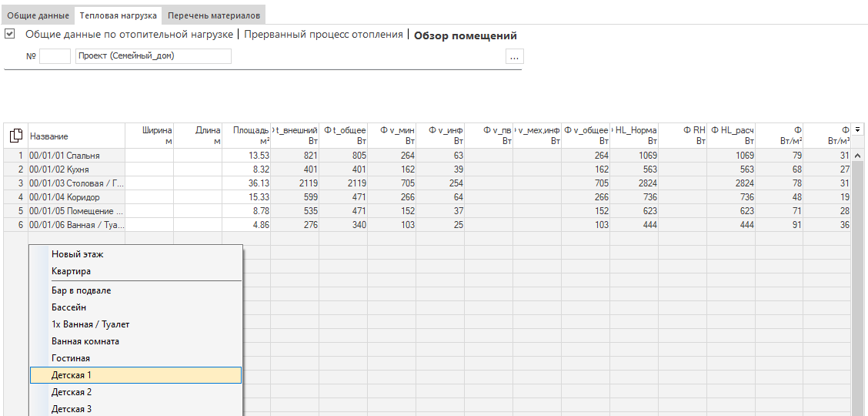Screen dimensions: 868x416
Task: Toggle the heating load checkbox
Action: pyautogui.click(x=9, y=35)
